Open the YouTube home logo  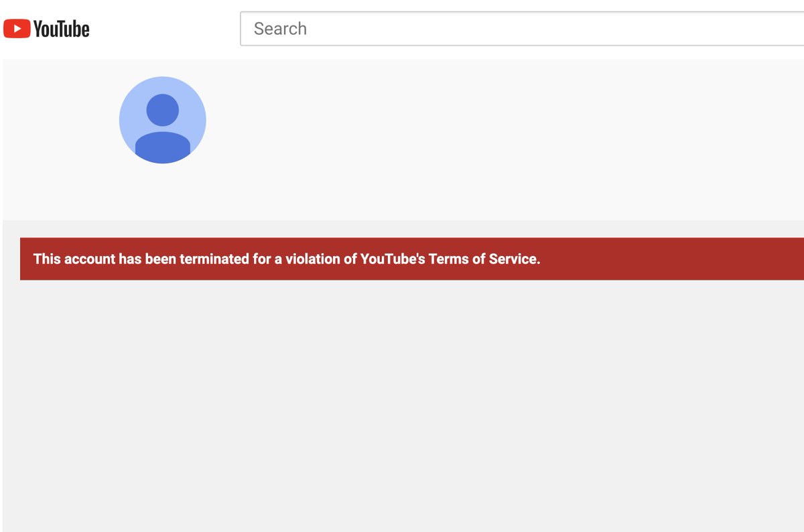[46, 29]
